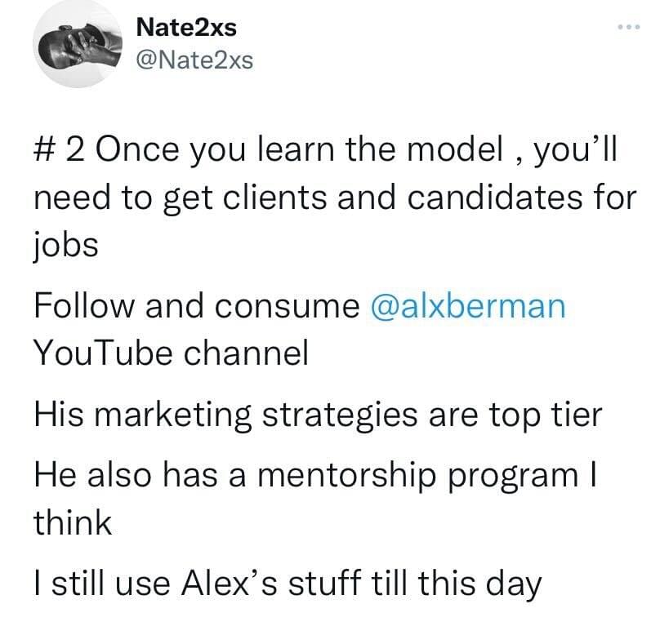The width and height of the screenshot is (660, 644).
Task: Open the three-dot more options menu
Action: click(x=629, y=27)
